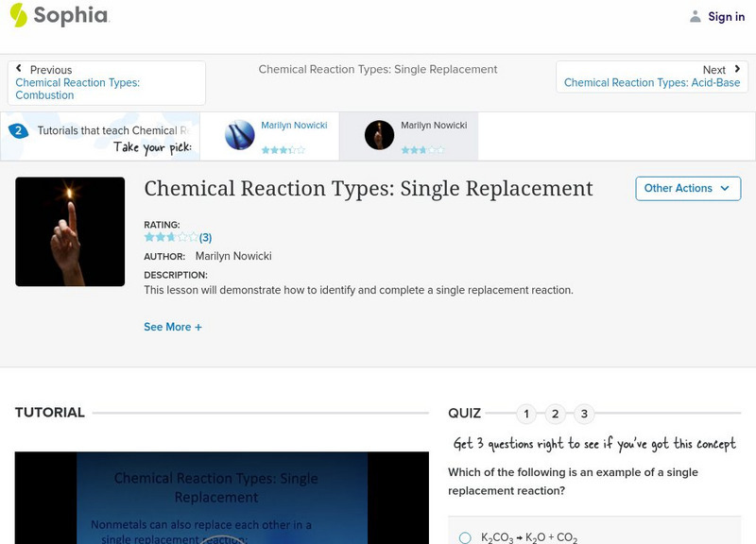Click the tutorial video player
The image size is (756, 544).
(x=215, y=498)
